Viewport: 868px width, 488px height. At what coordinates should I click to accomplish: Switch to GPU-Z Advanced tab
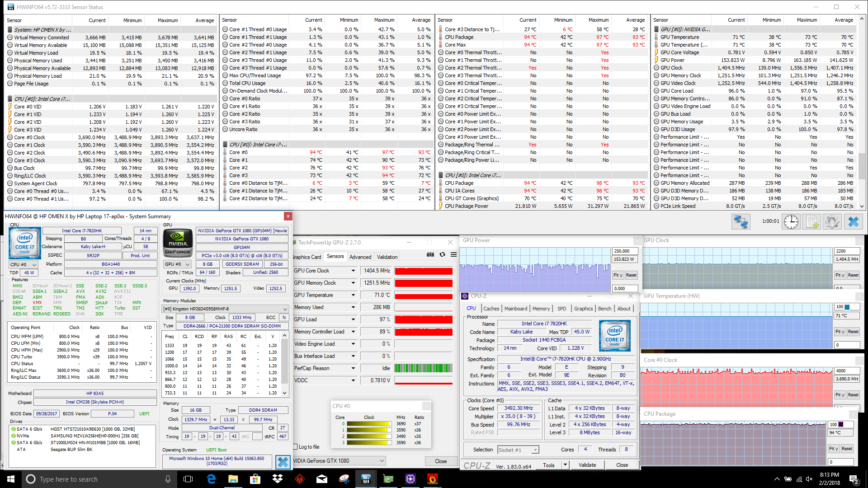click(360, 257)
